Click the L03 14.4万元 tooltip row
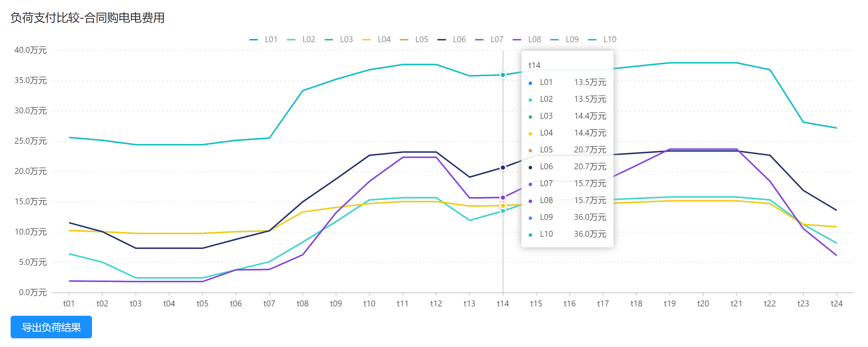 click(567, 116)
